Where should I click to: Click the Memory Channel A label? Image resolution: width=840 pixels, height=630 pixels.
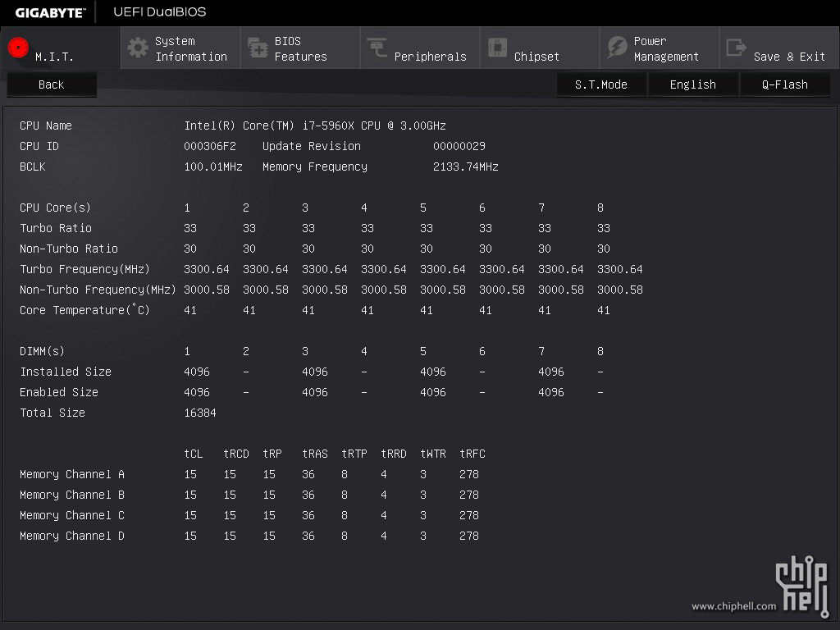72,475
